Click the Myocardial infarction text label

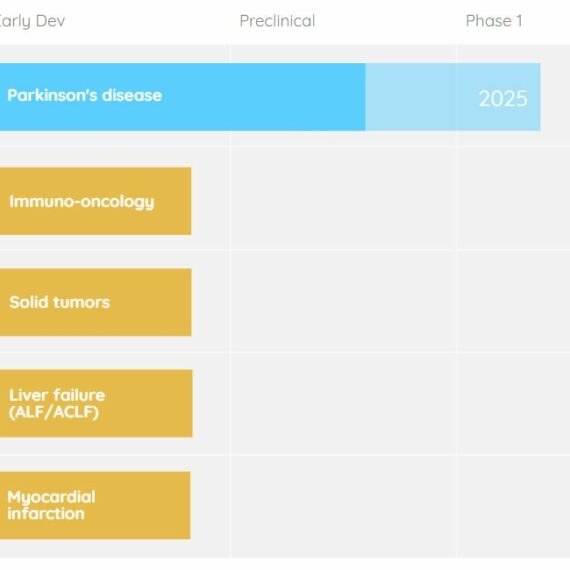(x=51, y=505)
